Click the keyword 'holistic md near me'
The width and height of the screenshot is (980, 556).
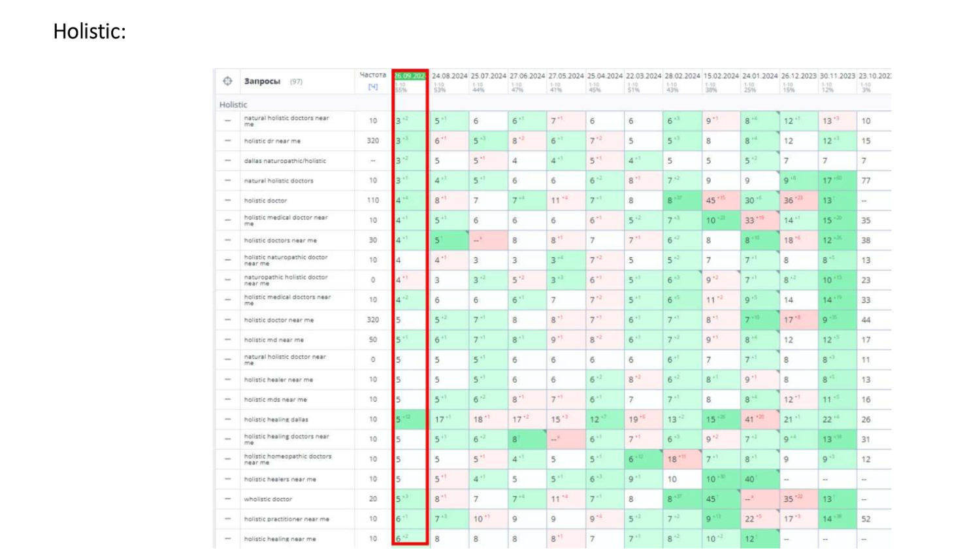pos(274,340)
